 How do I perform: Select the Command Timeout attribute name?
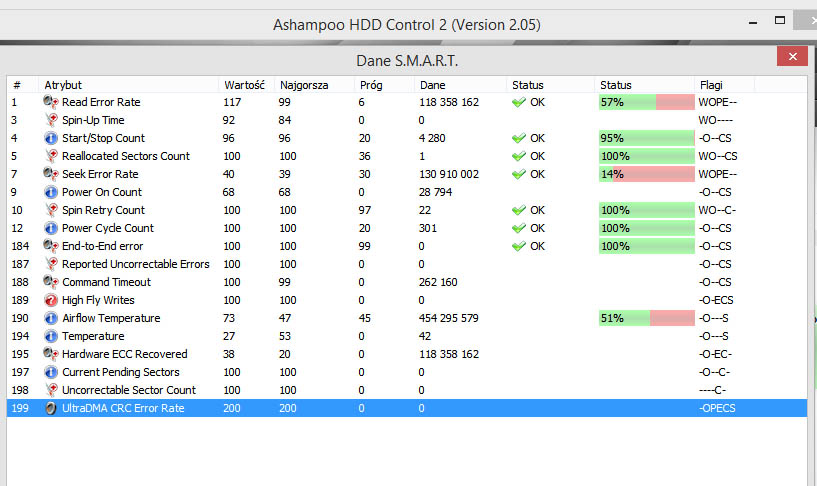[x=106, y=282]
